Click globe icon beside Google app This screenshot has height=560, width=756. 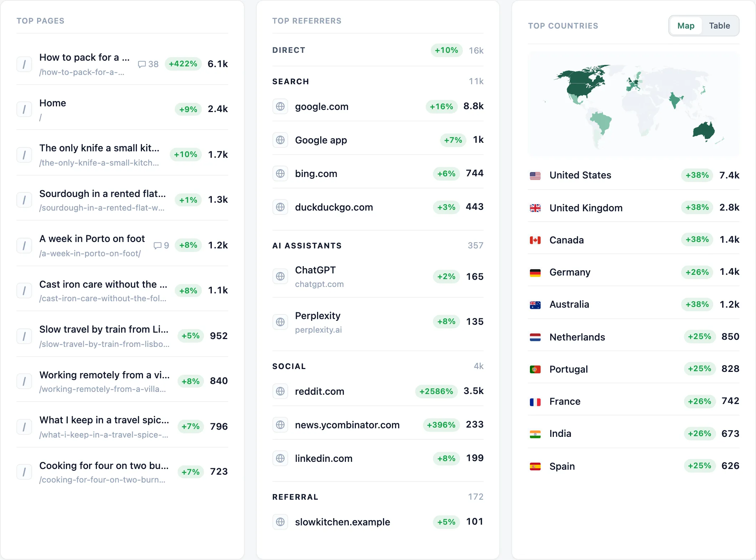pyautogui.click(x=280, y=140)
